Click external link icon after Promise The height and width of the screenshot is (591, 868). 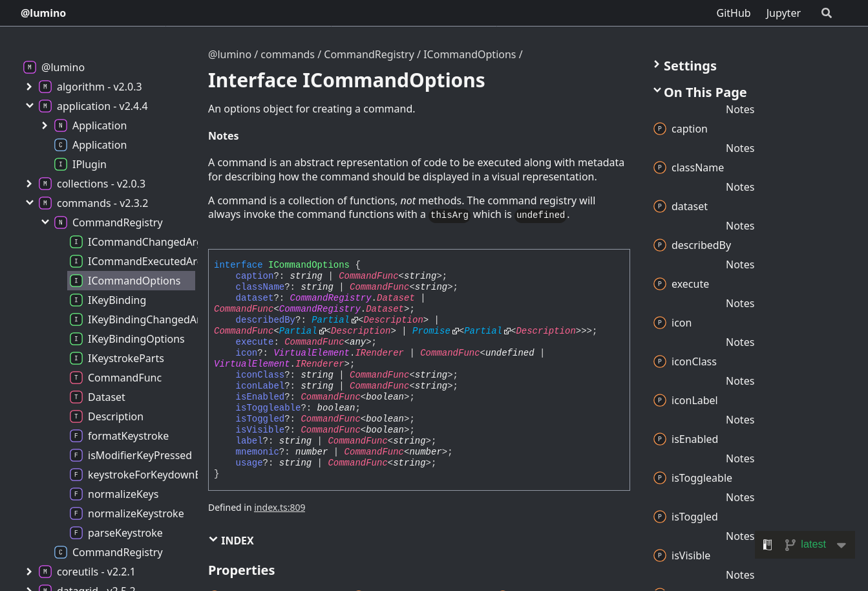456,331
